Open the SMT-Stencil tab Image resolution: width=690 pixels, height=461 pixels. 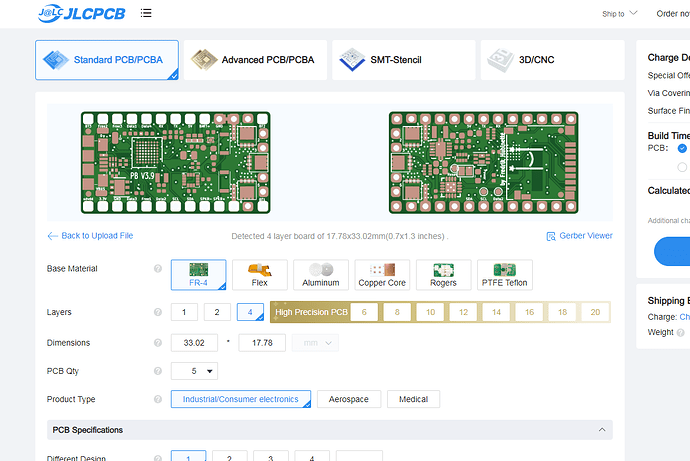(404, 60)
